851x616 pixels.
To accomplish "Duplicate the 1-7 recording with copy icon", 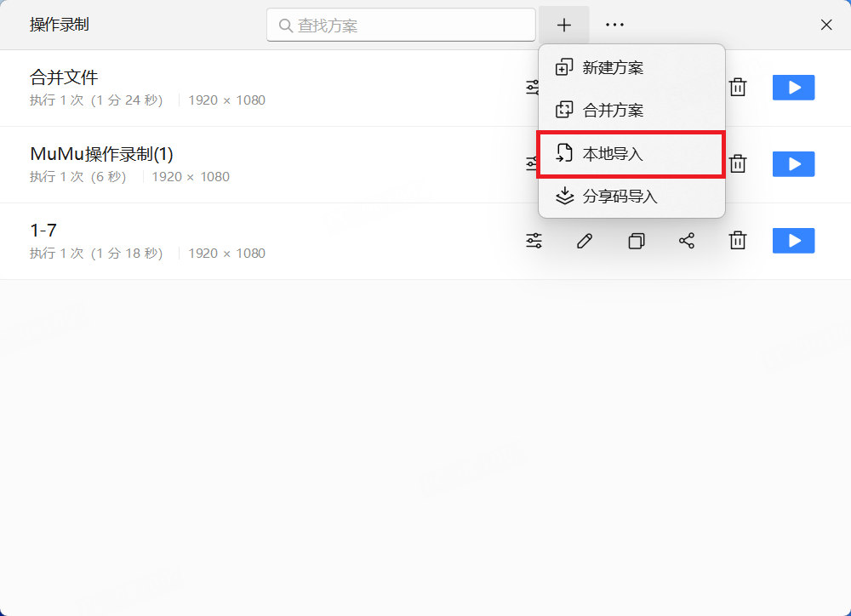I will pyautogui.click(x=636, y=241).
